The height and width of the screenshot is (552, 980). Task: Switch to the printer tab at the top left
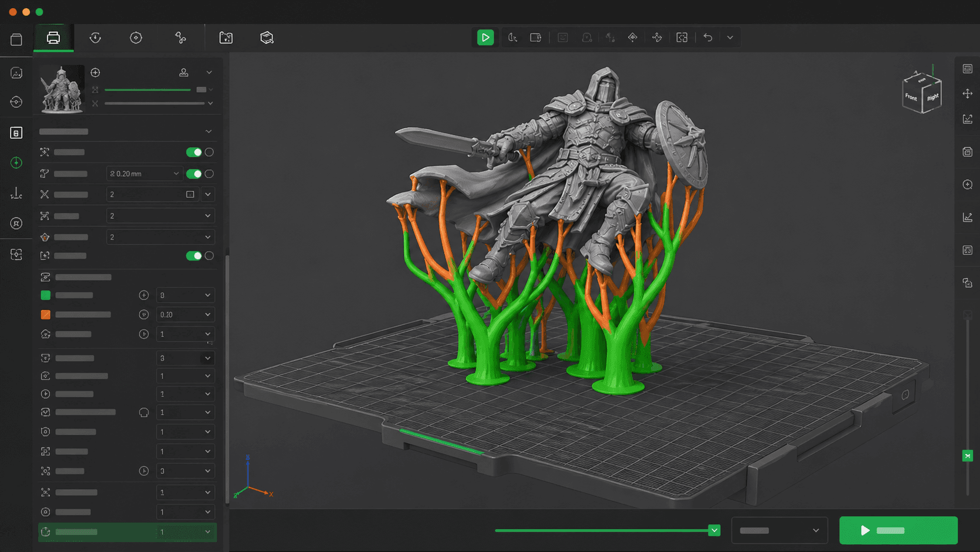[53, 37]
